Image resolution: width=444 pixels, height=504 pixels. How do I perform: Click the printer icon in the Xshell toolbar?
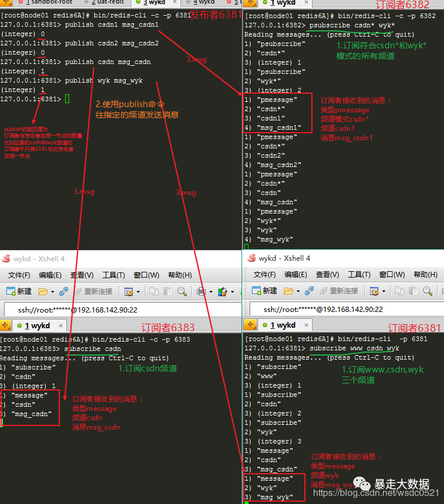pyautogui.click(x=201, y=291)
